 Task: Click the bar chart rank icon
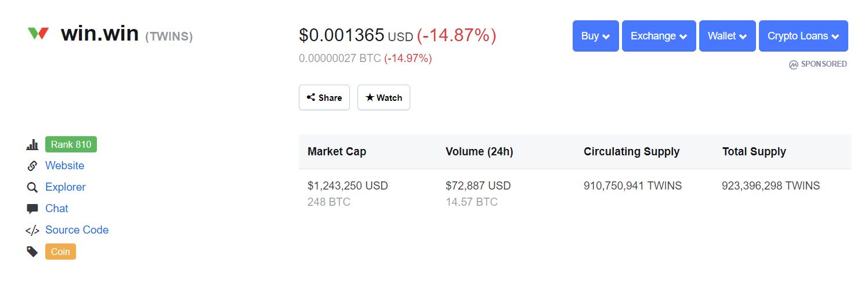(32, 145)
